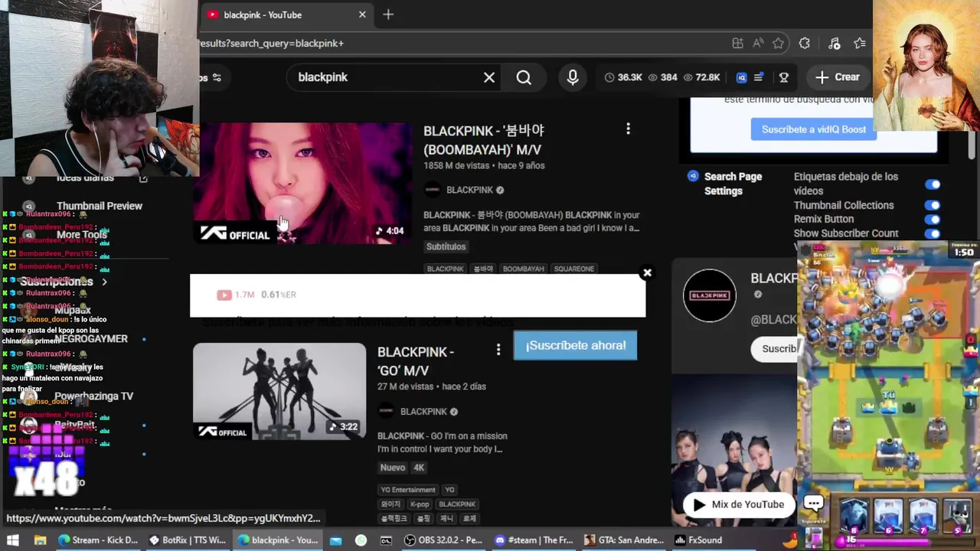Open BLACKPINK BOOMBAYAH M/V title
The image size is (980, 551).
tap(484, 139)
